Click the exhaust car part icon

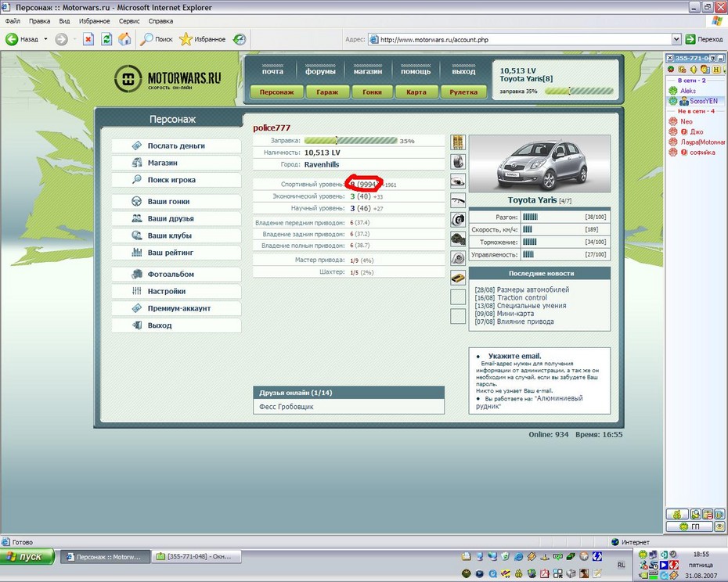458,181
